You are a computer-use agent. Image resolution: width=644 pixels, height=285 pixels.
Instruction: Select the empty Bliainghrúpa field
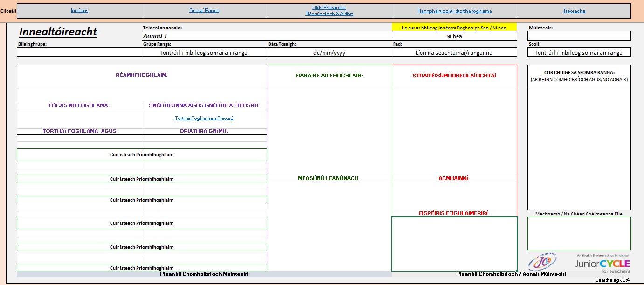coord(79,52)
